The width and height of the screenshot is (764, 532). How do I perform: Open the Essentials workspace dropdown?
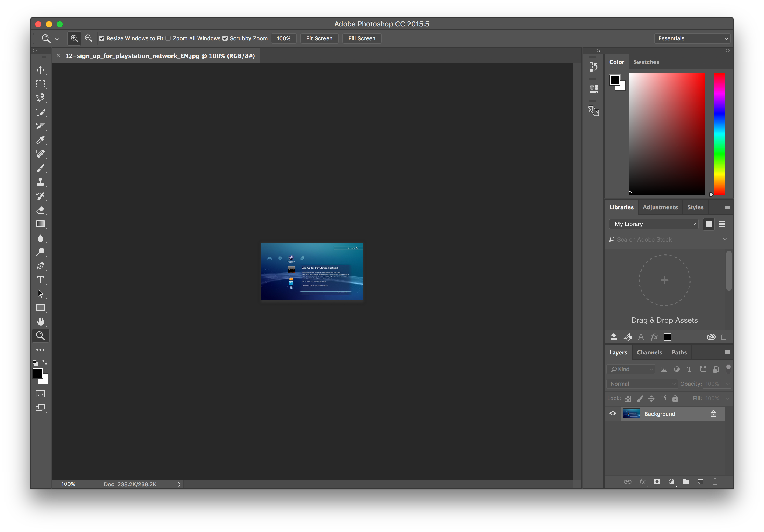[x=692, y=38]
